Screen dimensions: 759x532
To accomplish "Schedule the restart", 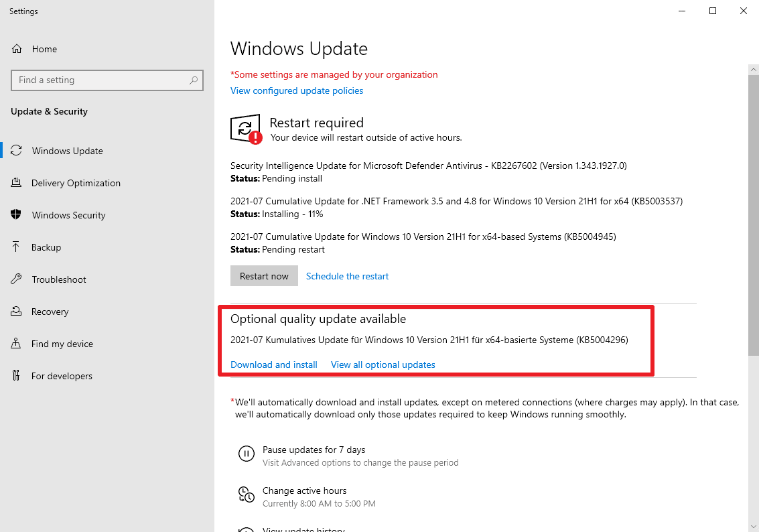I will 347,275.
